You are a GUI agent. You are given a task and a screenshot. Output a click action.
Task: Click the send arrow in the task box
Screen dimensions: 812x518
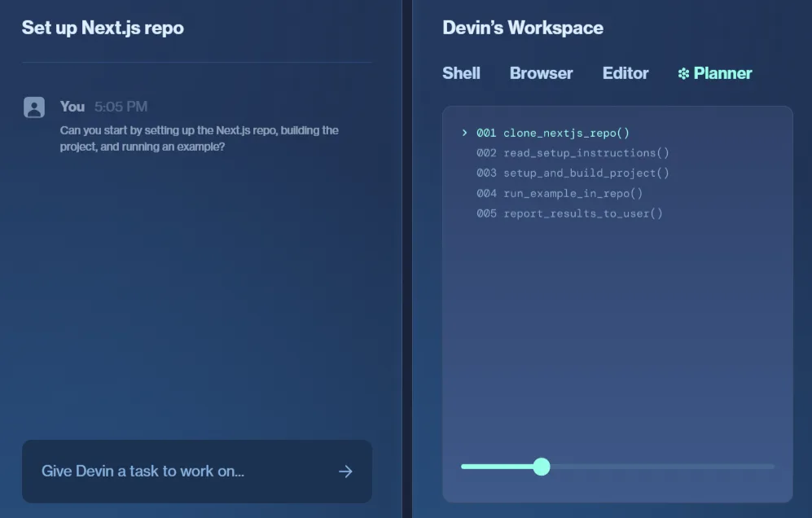pyautogui.click(x=345, y=472)
